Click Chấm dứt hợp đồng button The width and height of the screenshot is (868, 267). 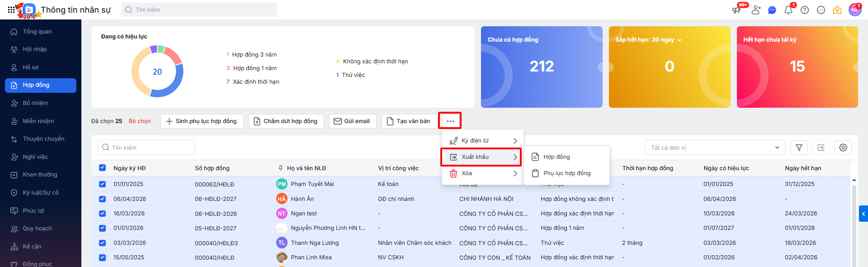click(286, 121)
